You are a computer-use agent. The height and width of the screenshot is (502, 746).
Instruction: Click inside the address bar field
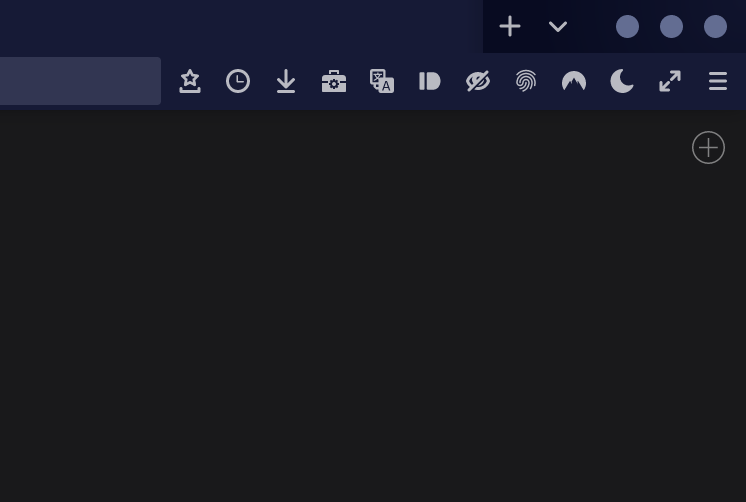(x=80, y=81)
